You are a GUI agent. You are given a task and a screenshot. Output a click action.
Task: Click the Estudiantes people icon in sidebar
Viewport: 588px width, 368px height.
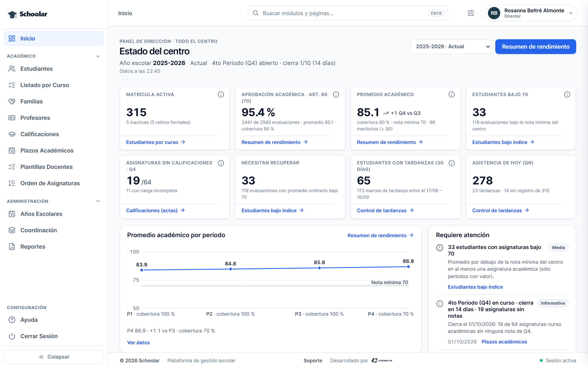tap(12, 69)
